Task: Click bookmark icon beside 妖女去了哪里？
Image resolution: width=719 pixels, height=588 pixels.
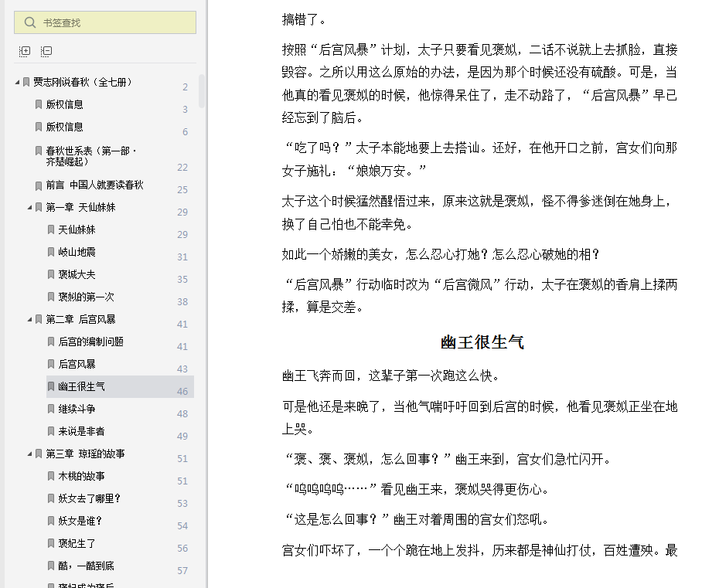Action: tap(51, 498)
